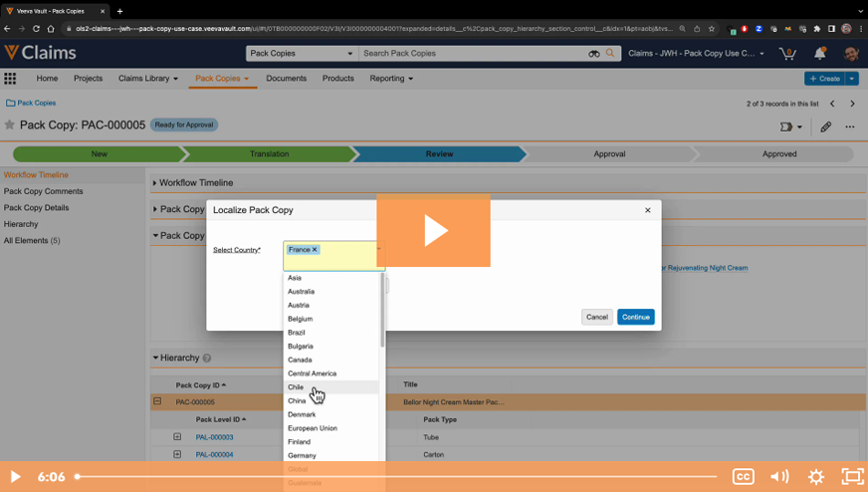Open the Documents tab
868x492 pixels.
(287, 79)
